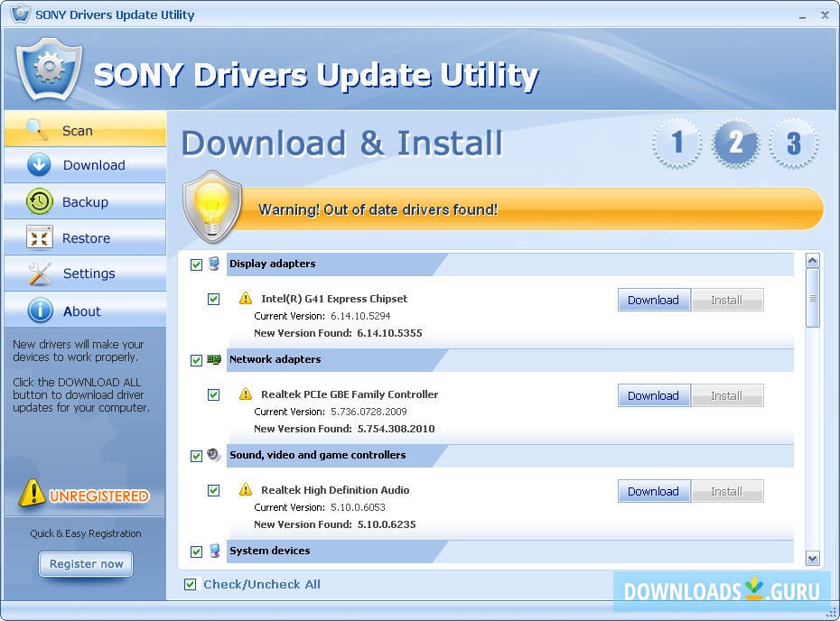Viewport: 840px width, 621px height.
Task: Open the Download section in sidebar
Action: click(x=85, y=165)
